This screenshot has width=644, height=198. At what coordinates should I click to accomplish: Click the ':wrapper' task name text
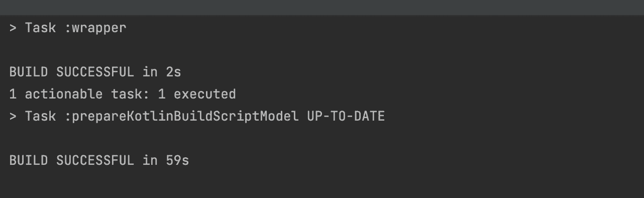[95, 28]
